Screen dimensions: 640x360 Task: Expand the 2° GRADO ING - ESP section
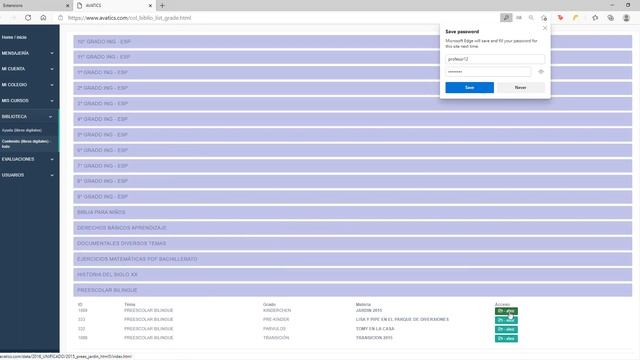point(353,88)
